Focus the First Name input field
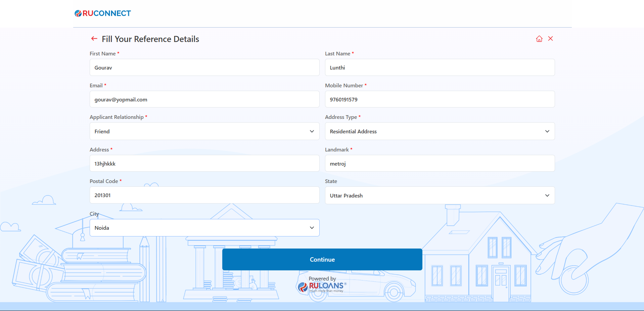Screen dimensions: 644x311 (x=204, y=68)
